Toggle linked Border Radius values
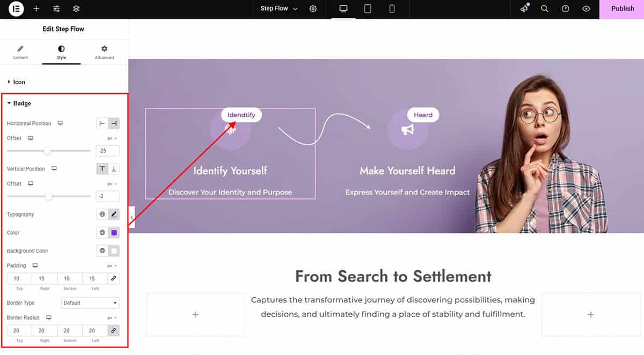The width and height of the screenshot is (644, 355). (113, 331)
